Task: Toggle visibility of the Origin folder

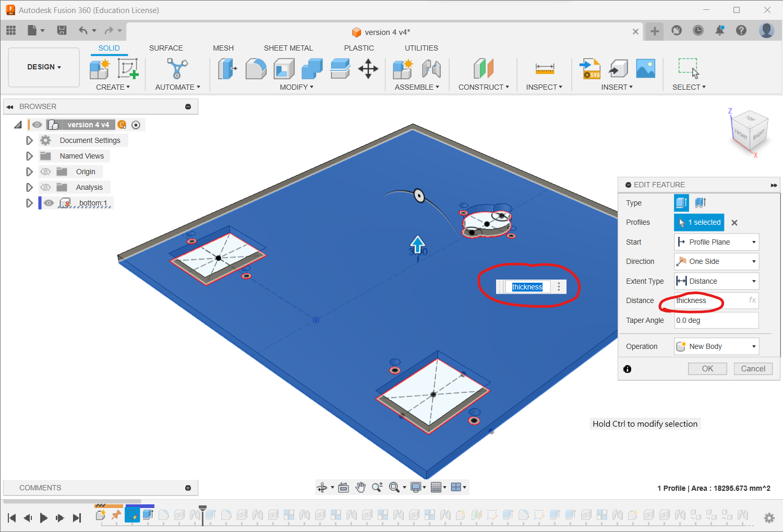Action: pos(46,172)
